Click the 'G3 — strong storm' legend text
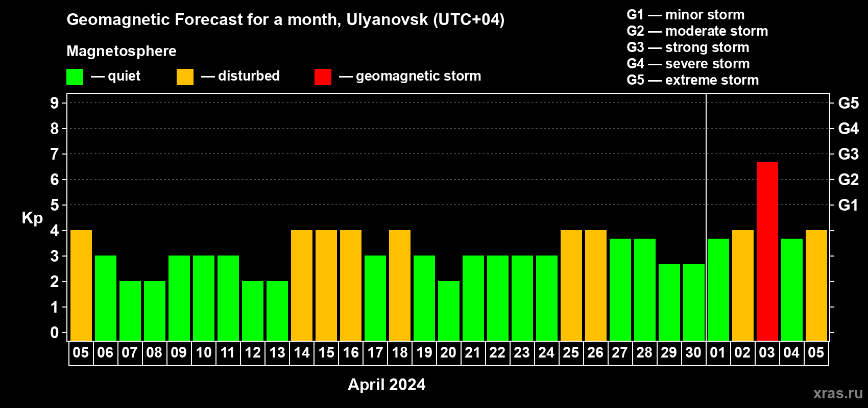Viewport: 868px width, 408px height. [688, 47]
